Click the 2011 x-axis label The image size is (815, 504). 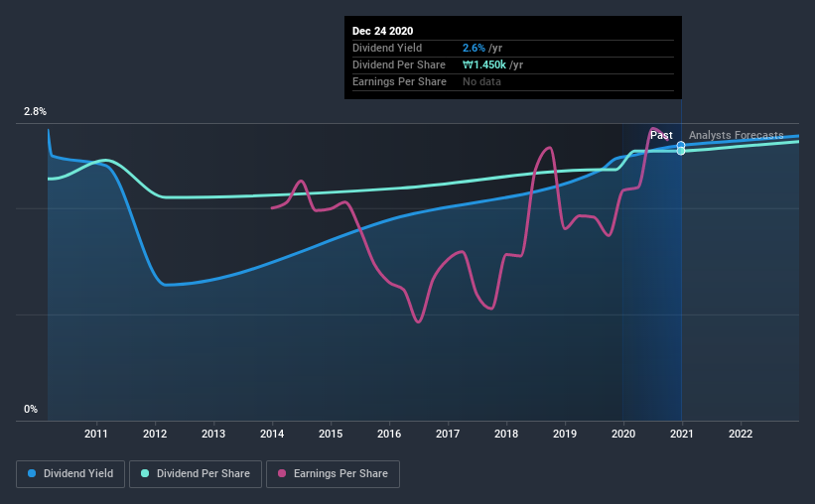[96, 434]
